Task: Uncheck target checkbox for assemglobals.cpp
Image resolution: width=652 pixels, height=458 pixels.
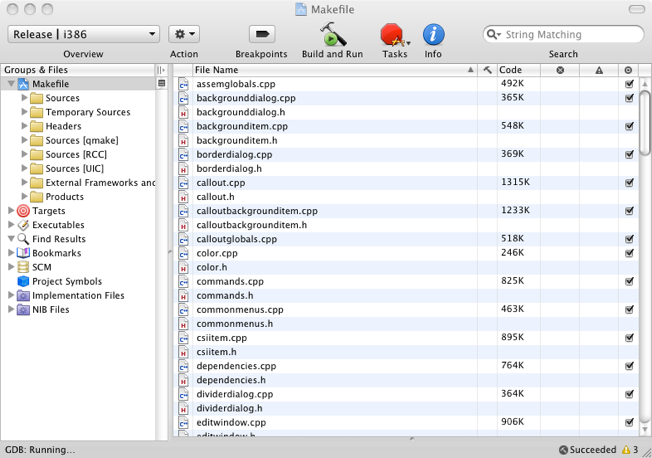Action: [x=629, y=85]
